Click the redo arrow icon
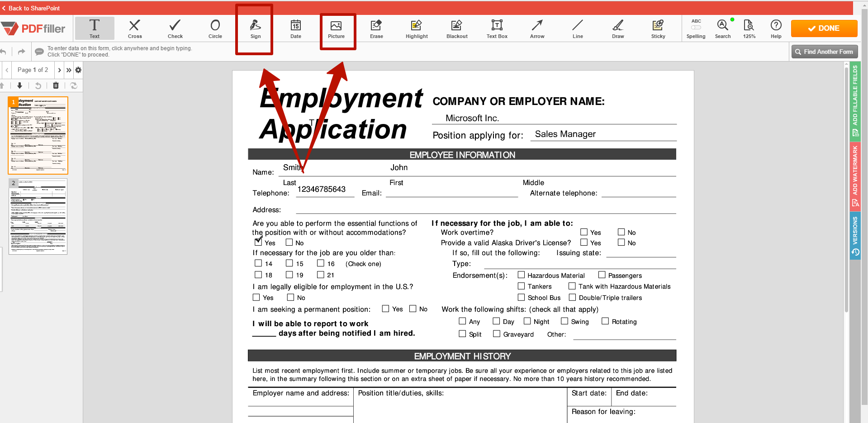The height and width of the screenshot is (423, 868). (x=21, y=52)
